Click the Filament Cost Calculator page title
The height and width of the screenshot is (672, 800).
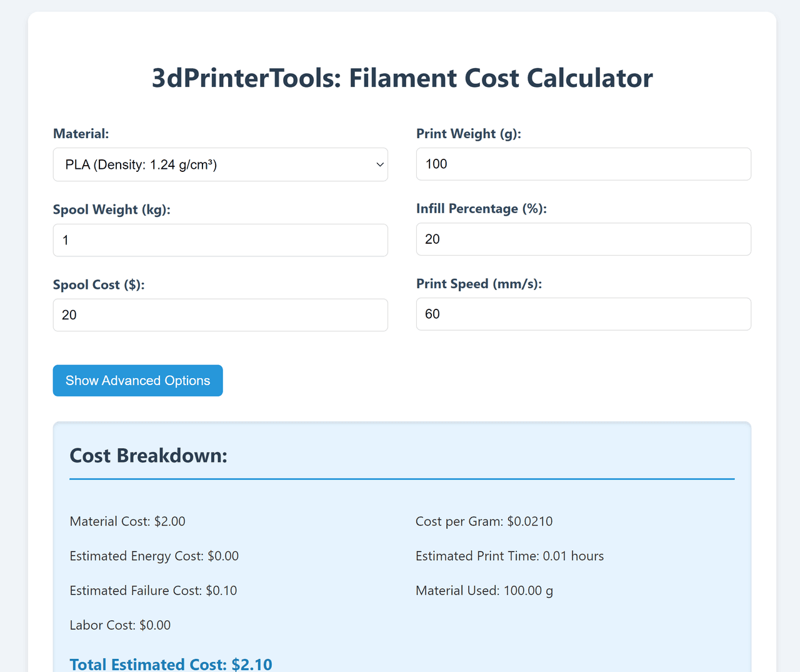(402, 78)
